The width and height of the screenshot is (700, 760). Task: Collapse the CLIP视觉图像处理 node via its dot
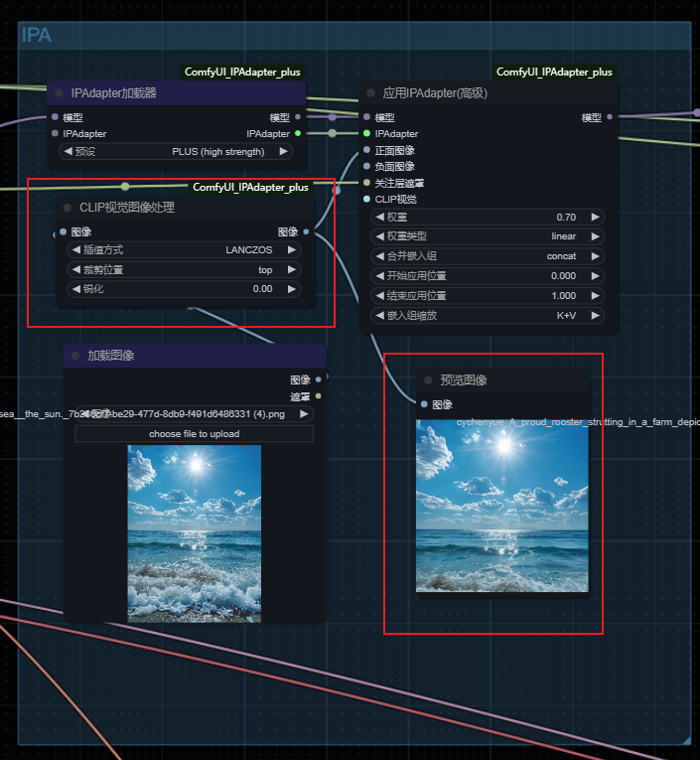(68, 208)
